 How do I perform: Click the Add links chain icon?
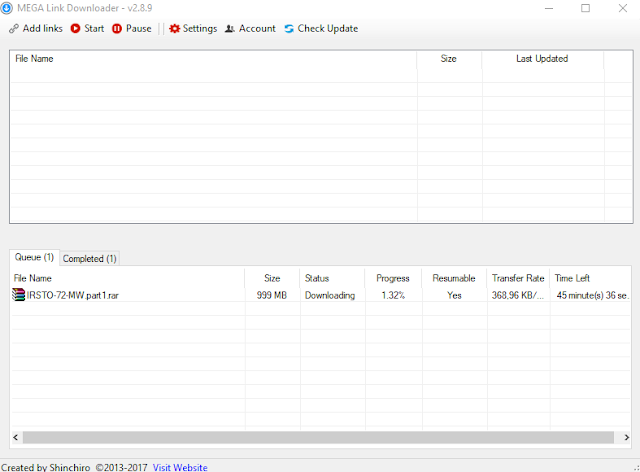pos(14,29)
